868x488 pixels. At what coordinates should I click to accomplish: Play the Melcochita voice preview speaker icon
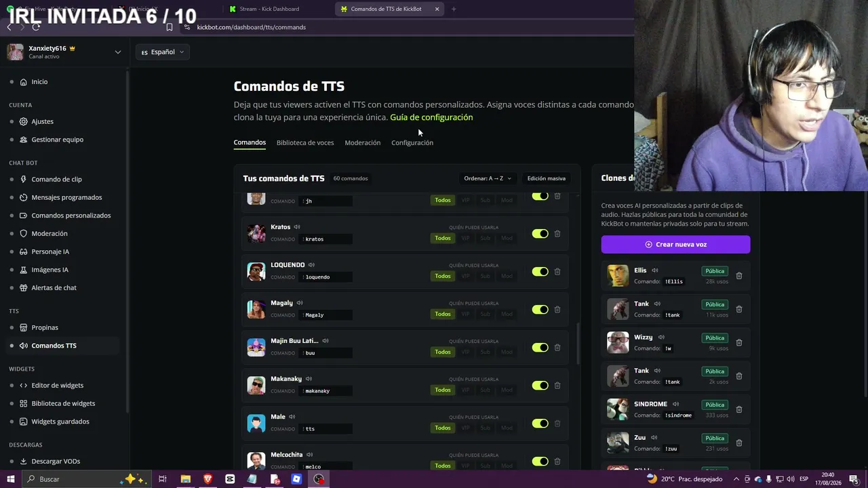[x=310, y=455]
